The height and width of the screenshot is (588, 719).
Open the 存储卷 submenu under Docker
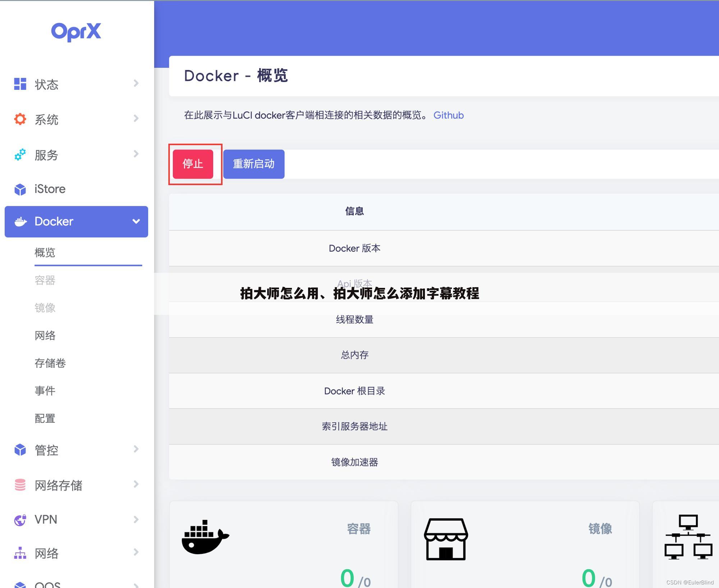click(50, 363)
